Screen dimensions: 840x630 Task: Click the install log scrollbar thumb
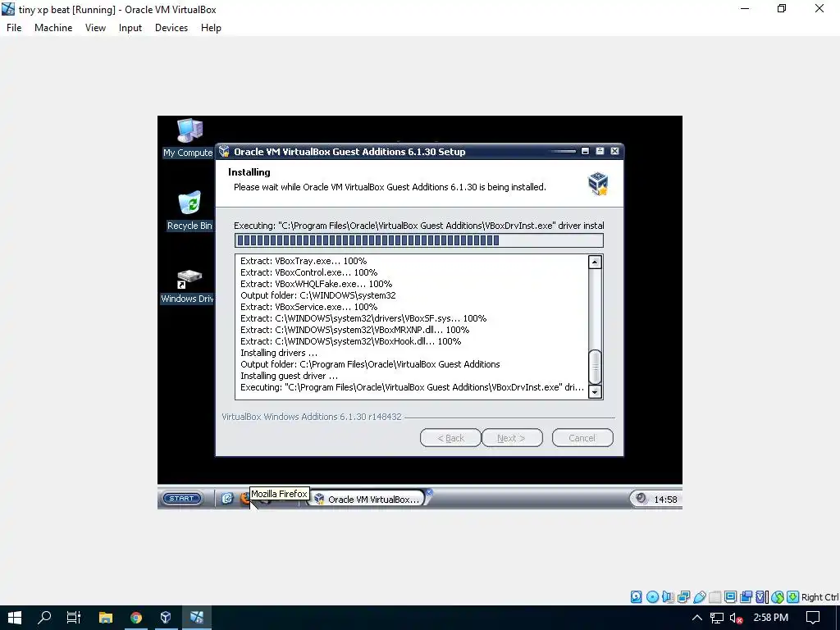click(595, 367)
